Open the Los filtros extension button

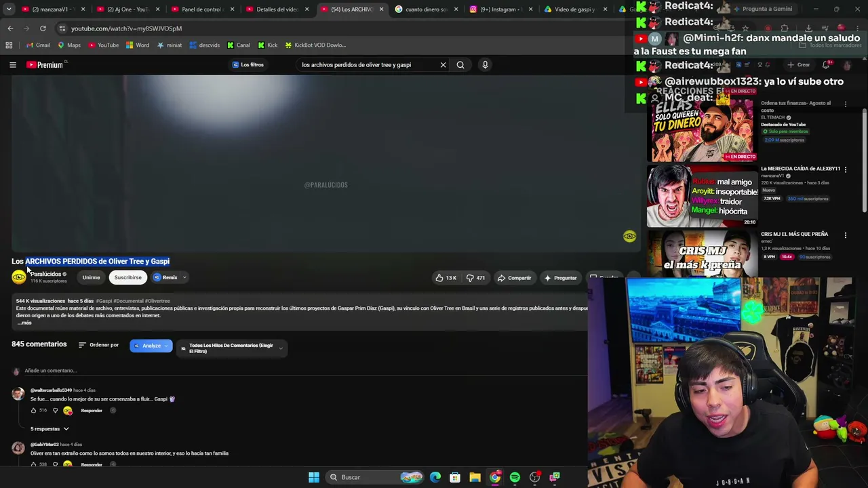point(248,65)
